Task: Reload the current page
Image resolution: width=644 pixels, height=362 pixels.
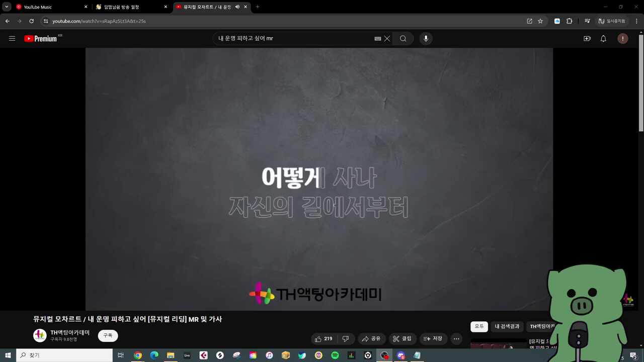Action: click(31, 21)
